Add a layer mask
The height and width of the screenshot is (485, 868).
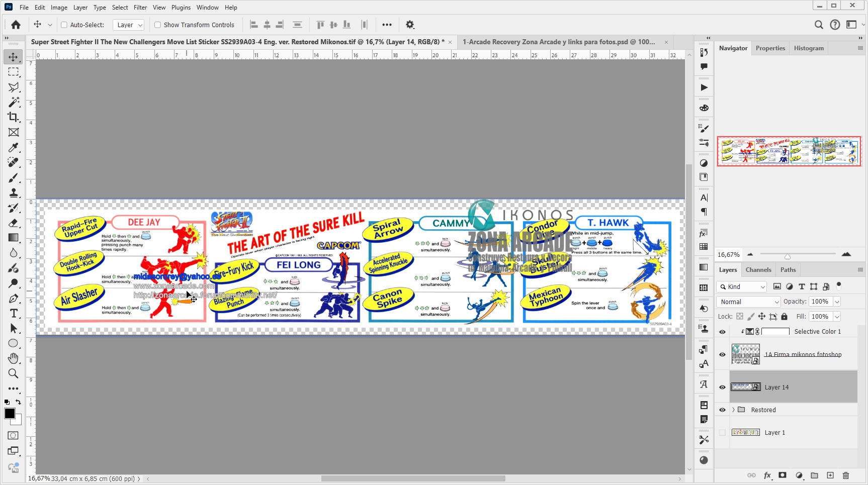coord(783,475)
